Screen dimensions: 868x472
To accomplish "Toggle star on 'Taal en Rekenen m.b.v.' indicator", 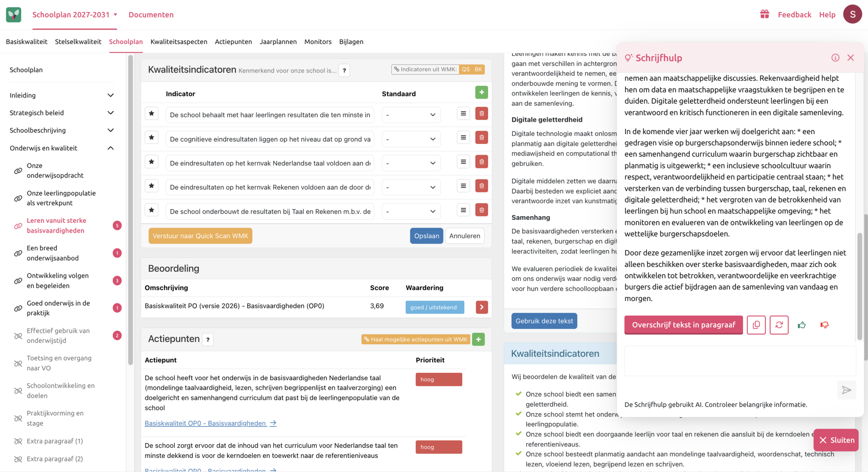I will [152, 210].
